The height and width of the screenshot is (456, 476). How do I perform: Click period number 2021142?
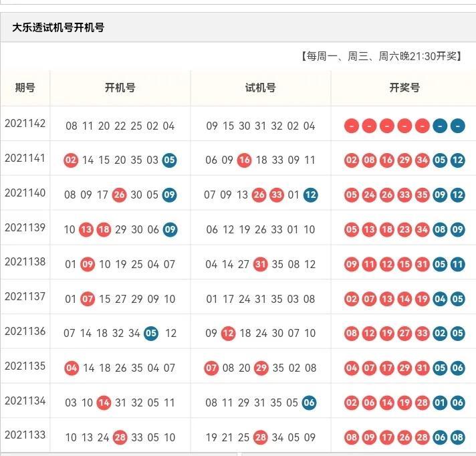(x=25, y=124)
